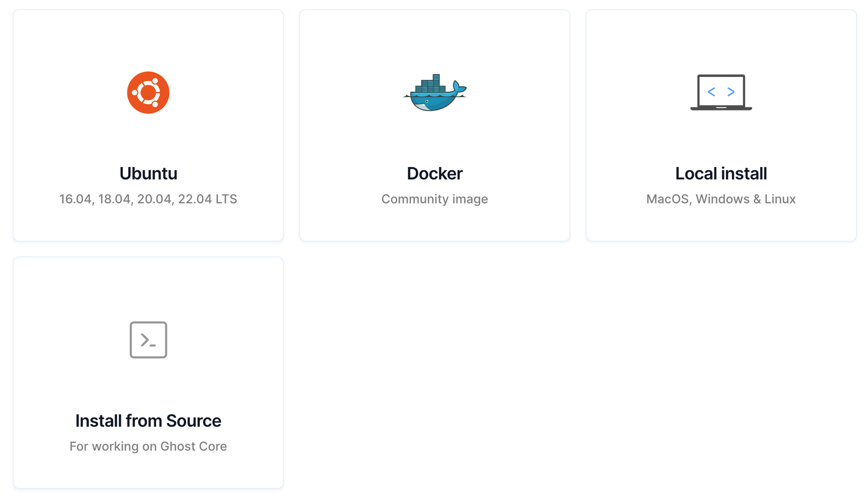Click the laptop code brackets icon

pyautogui.click(x=721, y=92)
